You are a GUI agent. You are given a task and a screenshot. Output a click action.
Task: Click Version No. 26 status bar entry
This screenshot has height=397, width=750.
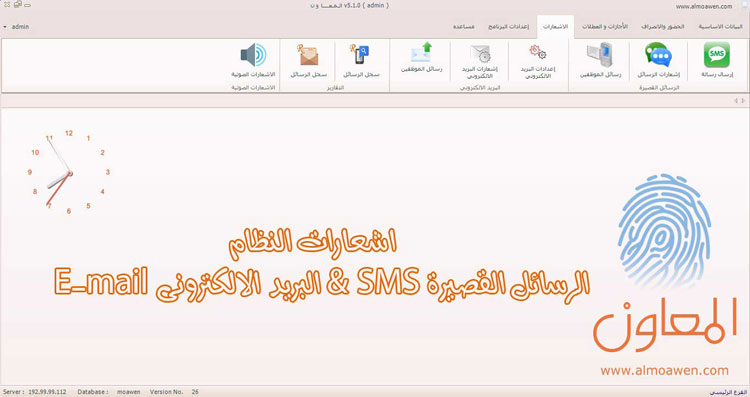tap(174, 392)
